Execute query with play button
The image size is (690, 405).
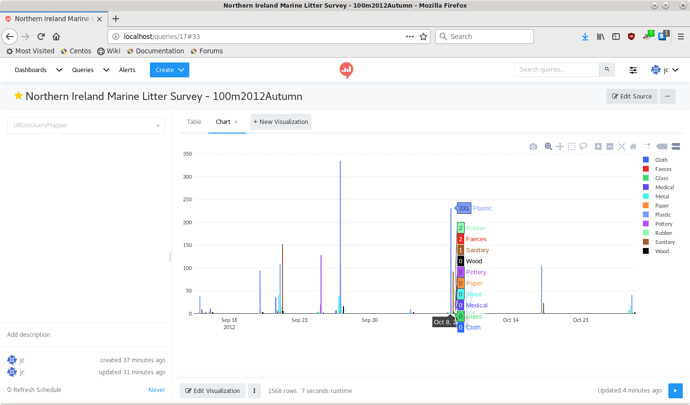675,390
